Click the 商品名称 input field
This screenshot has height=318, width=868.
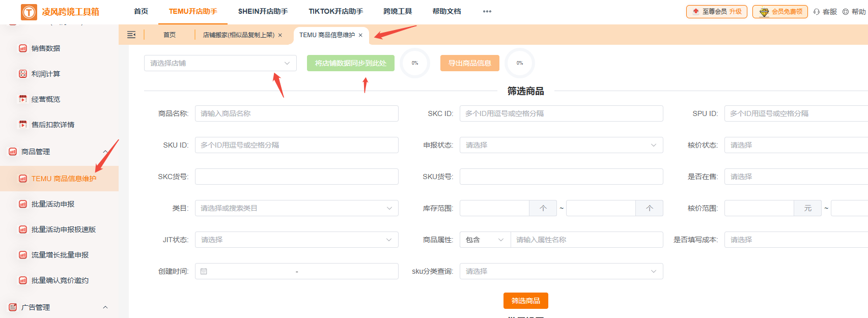[297, 113]
